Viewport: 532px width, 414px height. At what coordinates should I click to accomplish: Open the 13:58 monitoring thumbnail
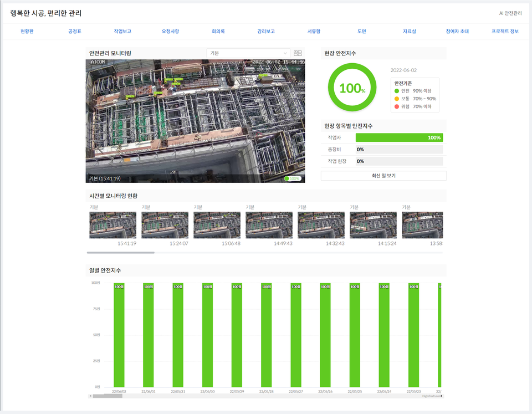(422, 225)
